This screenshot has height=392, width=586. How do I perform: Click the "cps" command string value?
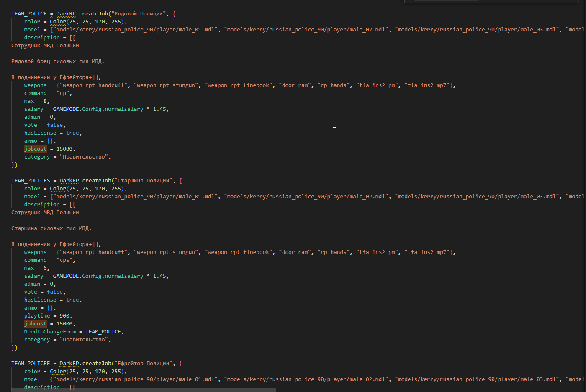pos(66,260)
